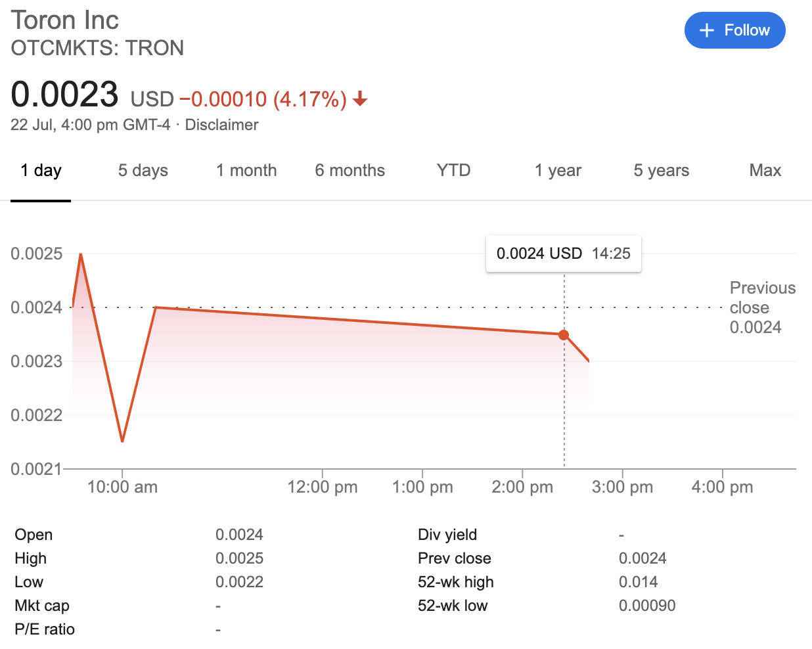
Task: Click the 12:00 pm axis label
Action: [323, 487]
